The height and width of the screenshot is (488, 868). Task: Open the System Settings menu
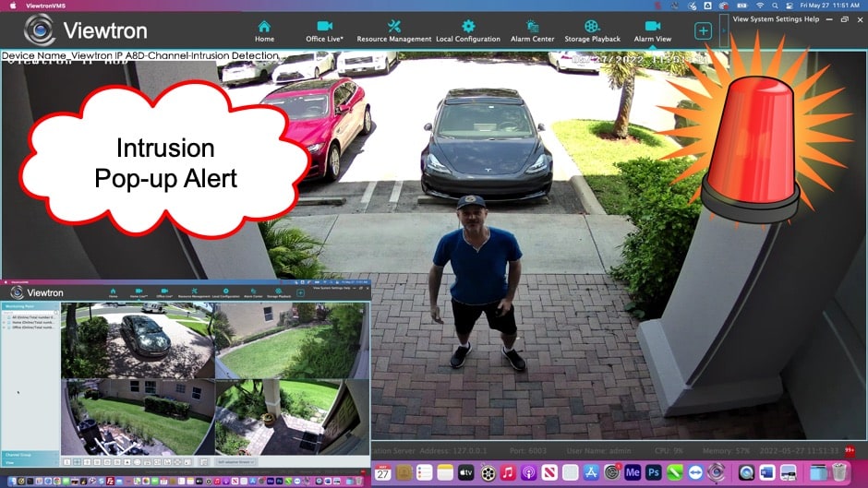coord(776,18)
